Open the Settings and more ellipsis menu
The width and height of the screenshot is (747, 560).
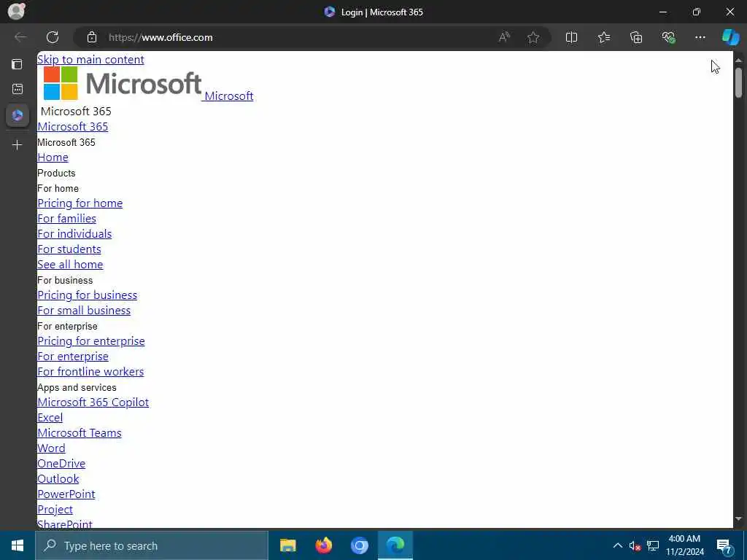coord(700,37)
